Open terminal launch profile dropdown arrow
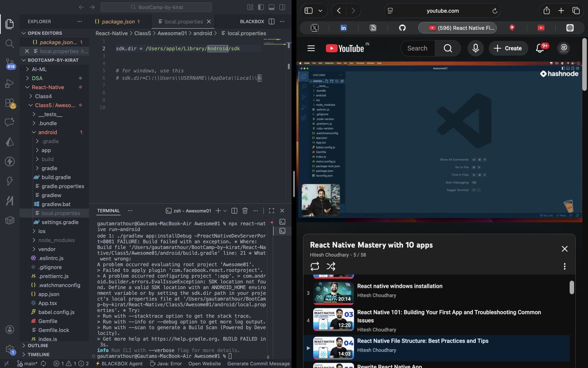The width and height of the screenshot is (588, 368). (x=225, y=210)
